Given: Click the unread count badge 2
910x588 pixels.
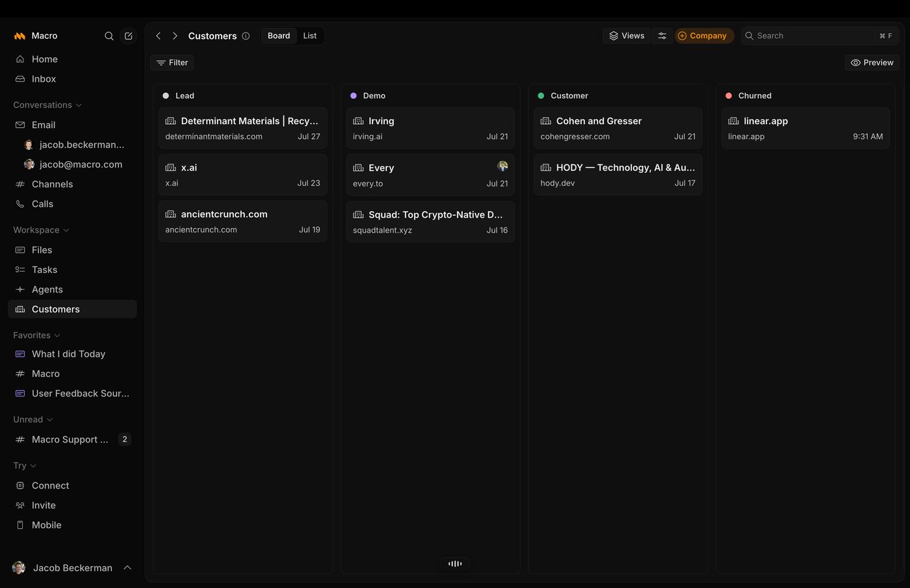Looking at the screenshot, I should point(125,440).
